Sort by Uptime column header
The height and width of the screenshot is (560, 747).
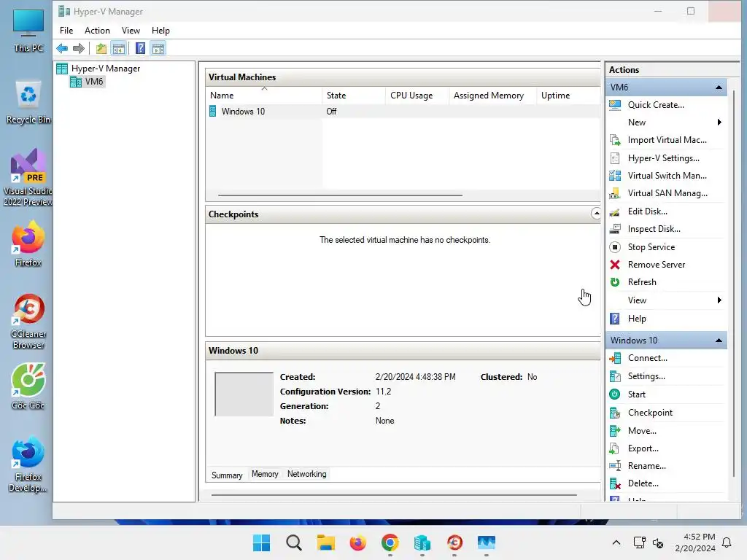pos(568,96)
